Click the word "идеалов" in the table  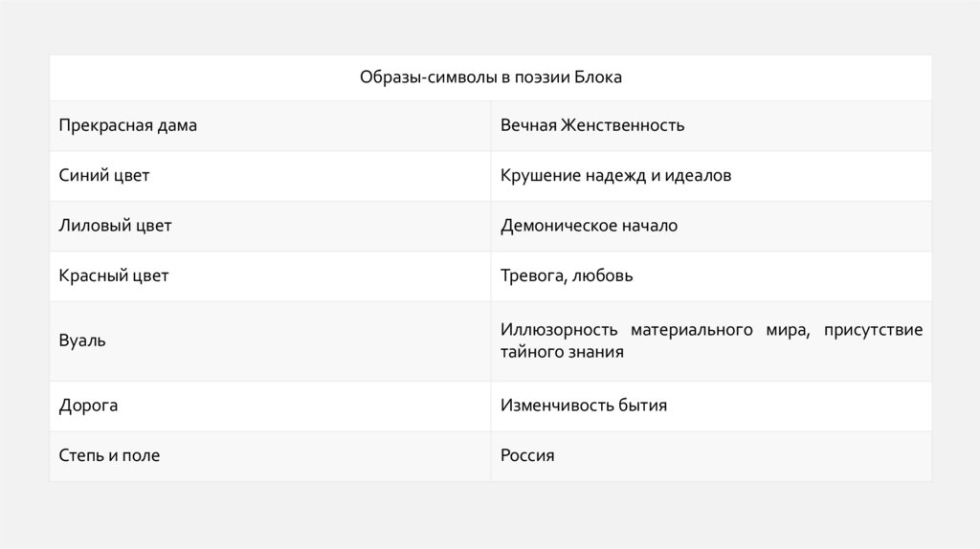coord(700,176)
